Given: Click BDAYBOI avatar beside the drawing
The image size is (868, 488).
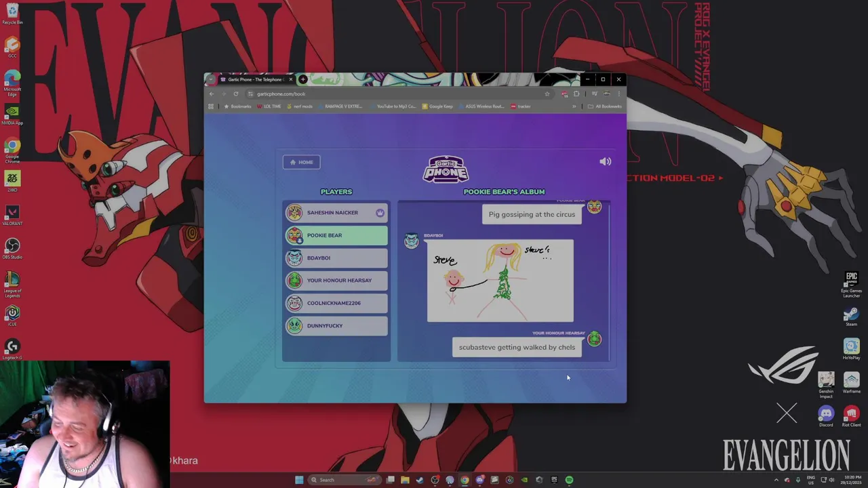Looking at the screenshot, I should tap(412, 241).
